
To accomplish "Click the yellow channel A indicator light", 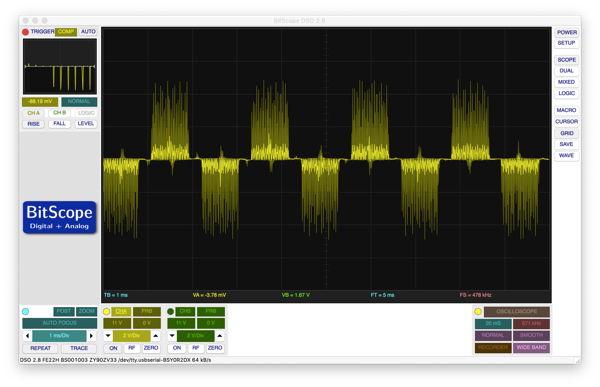I will pos(106,311).
